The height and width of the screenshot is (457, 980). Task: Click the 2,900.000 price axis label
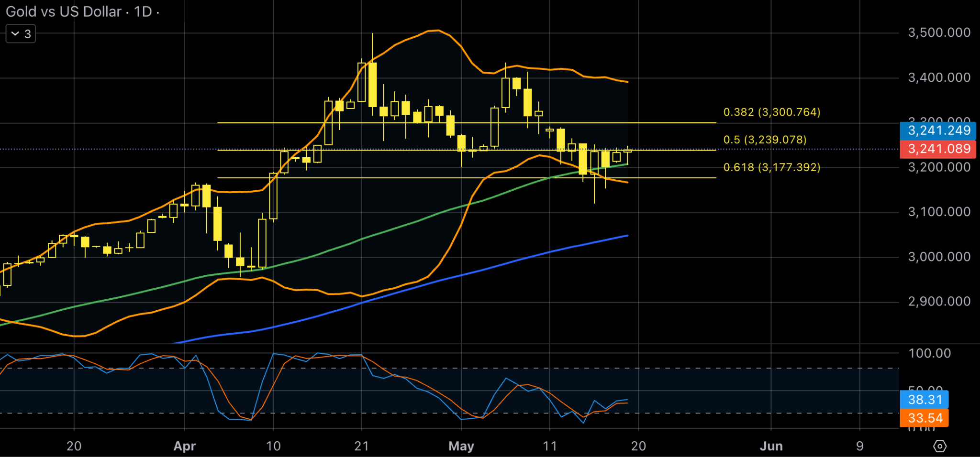click(x=939, y=301)
